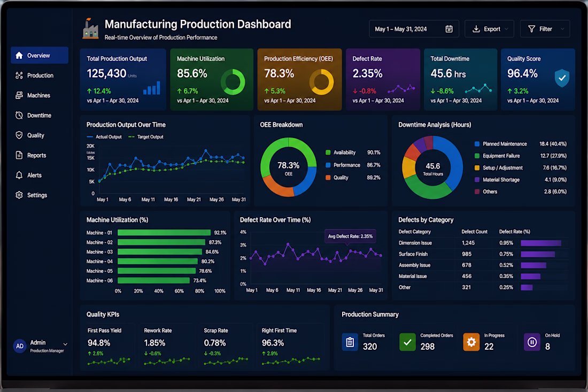This screenshot has height=392, width=588.
Task: Click the Machine - 03 84.6% label
Action: 212,252
